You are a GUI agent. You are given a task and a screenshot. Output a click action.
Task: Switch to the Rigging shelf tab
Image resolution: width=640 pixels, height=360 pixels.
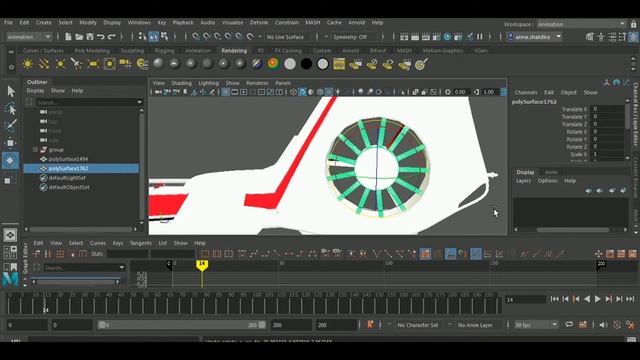click(x=164, y=51)
